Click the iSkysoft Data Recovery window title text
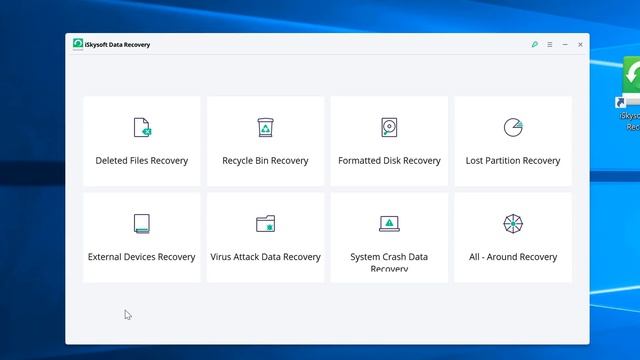This screenshot has width=640, height=360. [x=118, y=44]
